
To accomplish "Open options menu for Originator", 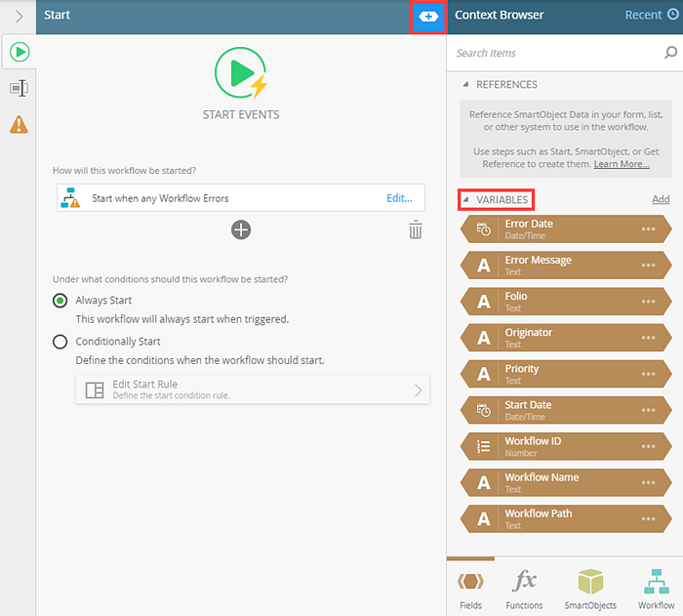I will click(648, 338).
